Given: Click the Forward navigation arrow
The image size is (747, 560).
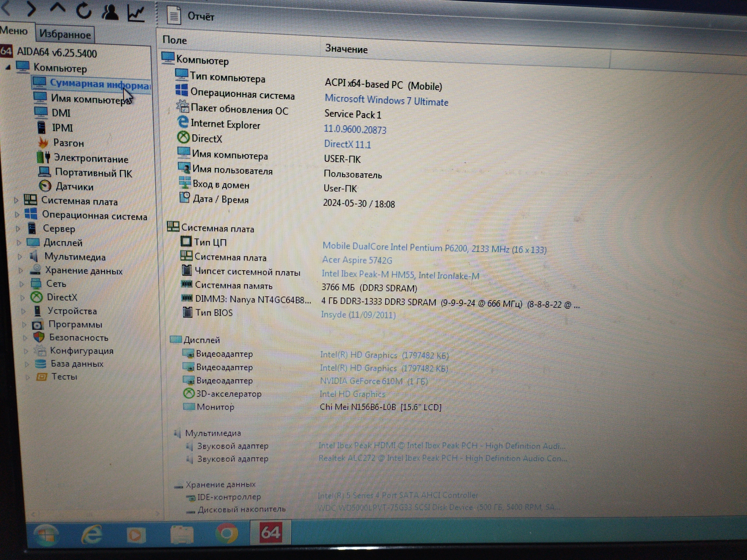Looking at the screenshot, I should [31, 9].
